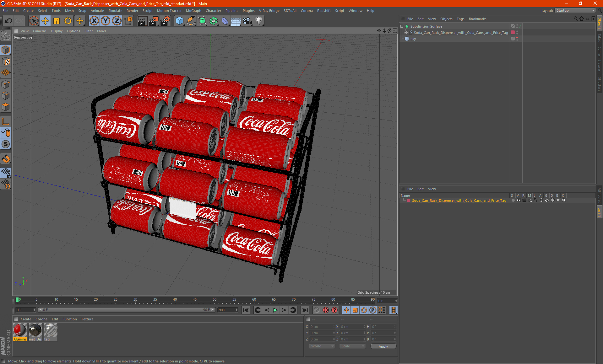Click the end frame 90 F field
603x364 pixels.
tap(228, 310)
